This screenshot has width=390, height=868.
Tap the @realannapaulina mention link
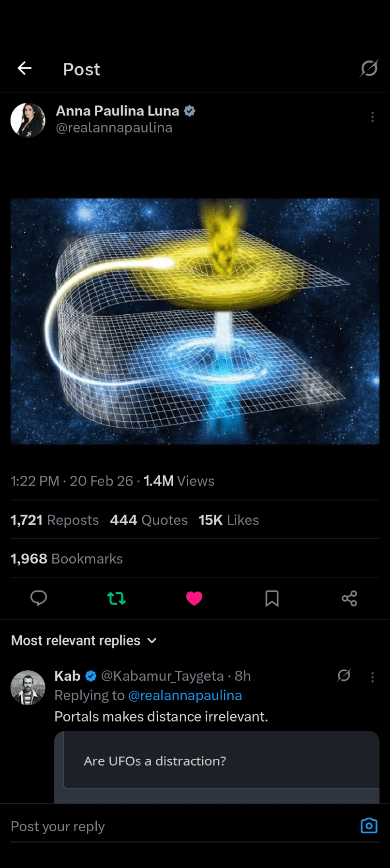pyautogui.click(x=185, y=695)
